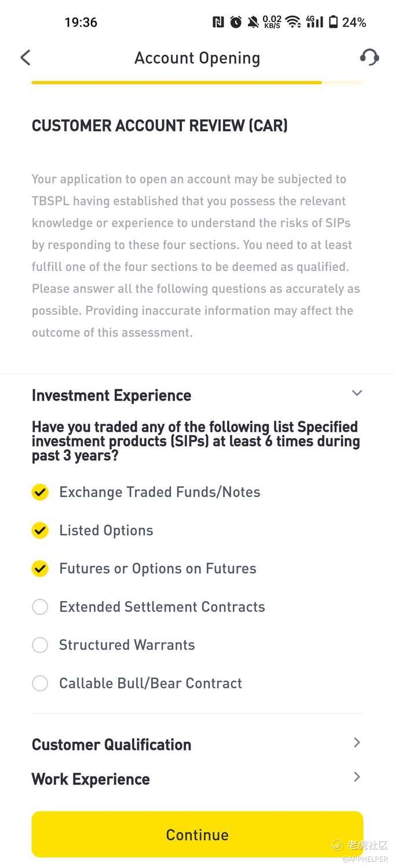The height and width of the screenshot is (868, 395).
Task: Collapse the Investment Experience section
Action: 357,393
